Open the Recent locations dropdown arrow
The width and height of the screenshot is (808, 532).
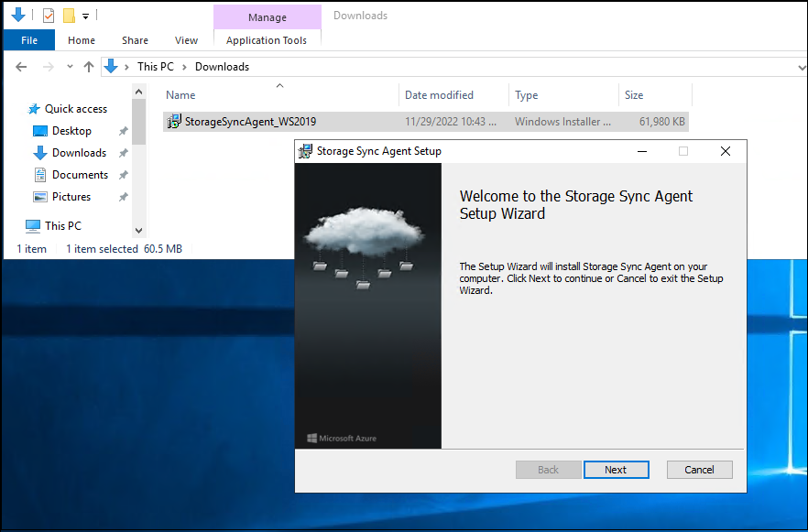pyautogui.click(x=70, y=67)
